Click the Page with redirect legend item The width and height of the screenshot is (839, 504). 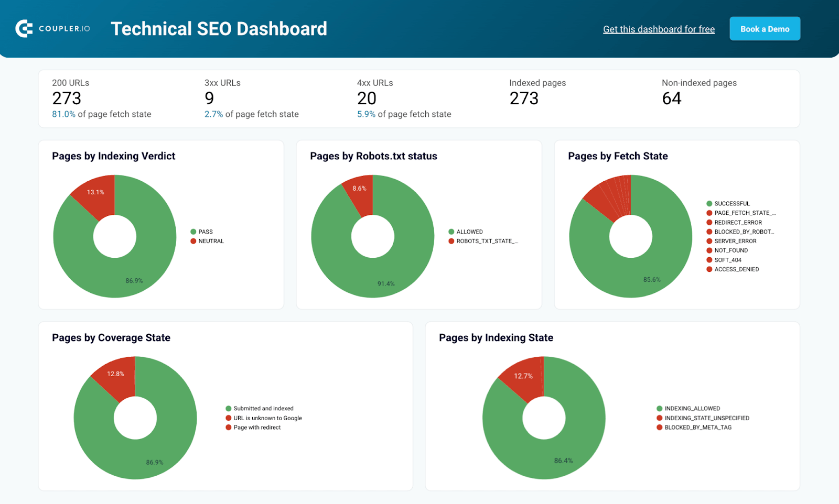click(253, 428)
